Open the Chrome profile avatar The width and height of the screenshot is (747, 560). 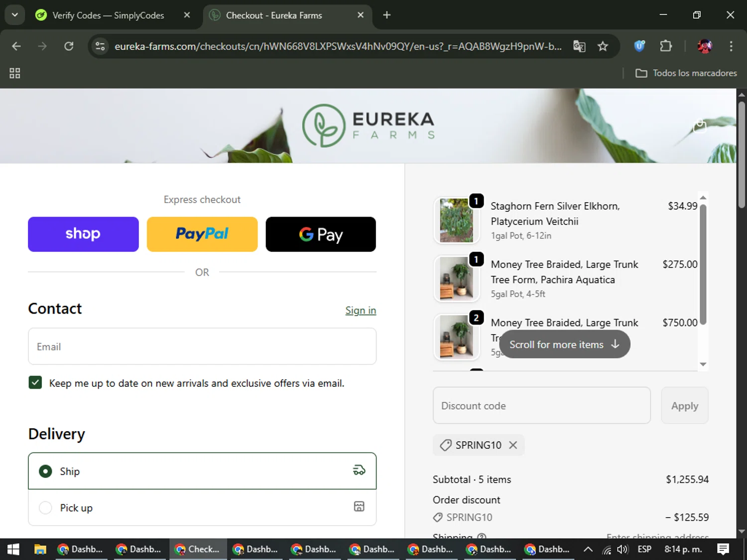pyautogui.click(x=704, y=46)
